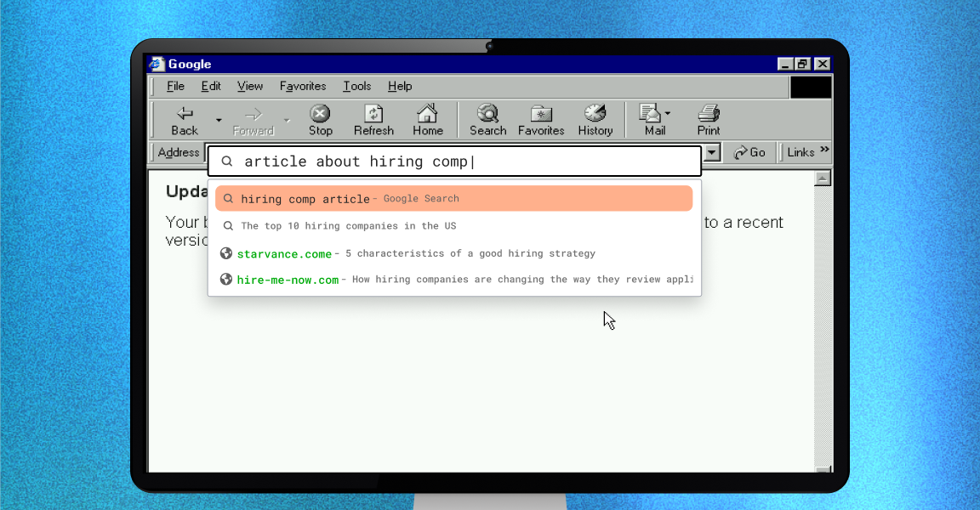Open the View menu
Viewport: 980px width, 510px height.
(x=250, y=86)
